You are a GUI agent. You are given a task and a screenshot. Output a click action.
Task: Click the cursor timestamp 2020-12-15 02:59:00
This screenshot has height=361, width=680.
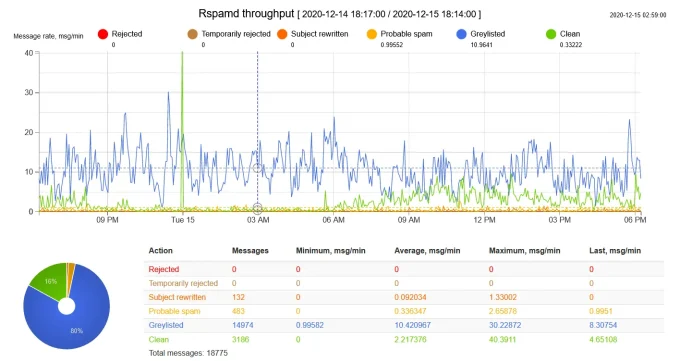pyautogui.click(x=638, y=15)
